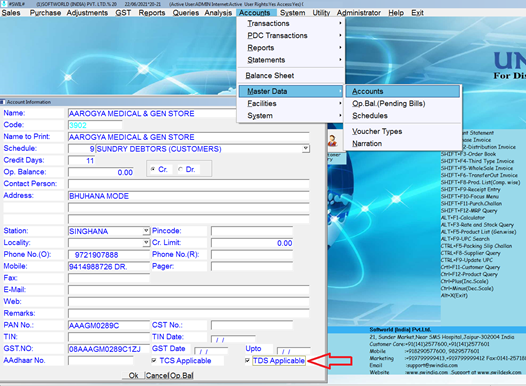Click the GST.NO field
This screenshot has width=526, height=386.
pyautogui.click(x=109, y=349)
